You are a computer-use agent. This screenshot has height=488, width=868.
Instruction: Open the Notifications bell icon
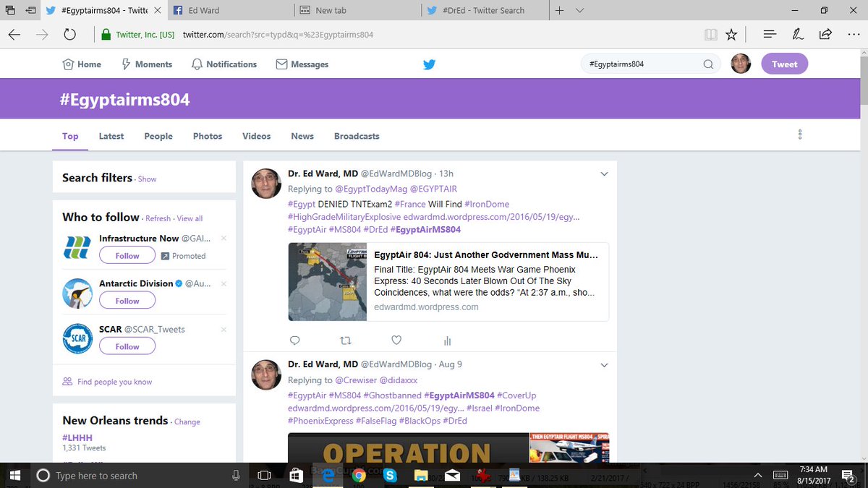(197, 64)
